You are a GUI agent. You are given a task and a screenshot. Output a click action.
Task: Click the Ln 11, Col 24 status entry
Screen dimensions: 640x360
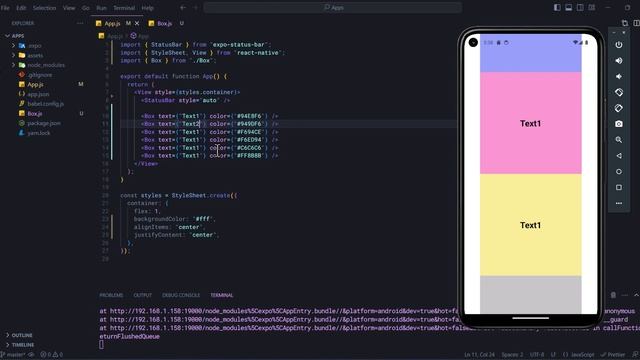click(479, 355)
